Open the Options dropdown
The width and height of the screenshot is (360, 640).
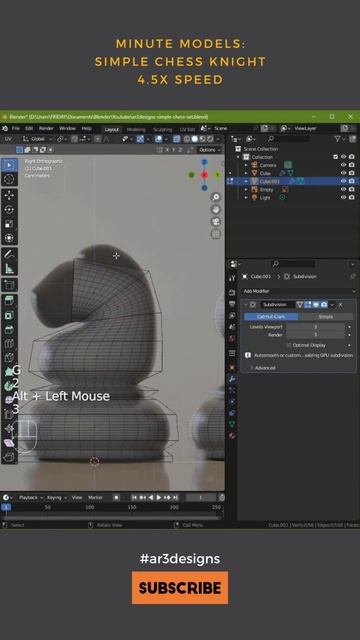coord(209,150)
